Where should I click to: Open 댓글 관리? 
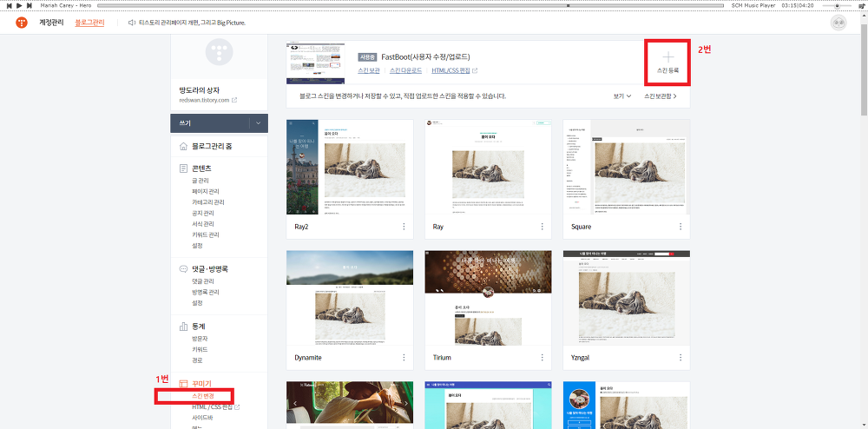point(202,281)
